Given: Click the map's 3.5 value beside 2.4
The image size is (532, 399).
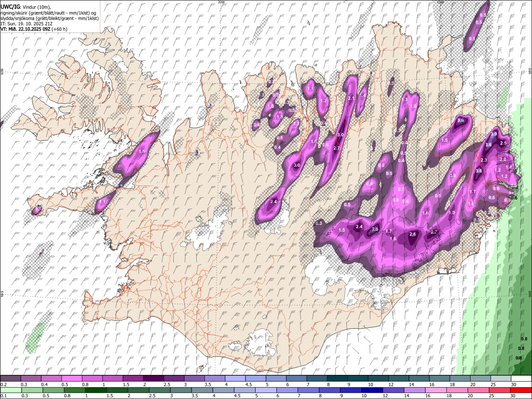Looking at the screenshot, I should coord(375,229).
